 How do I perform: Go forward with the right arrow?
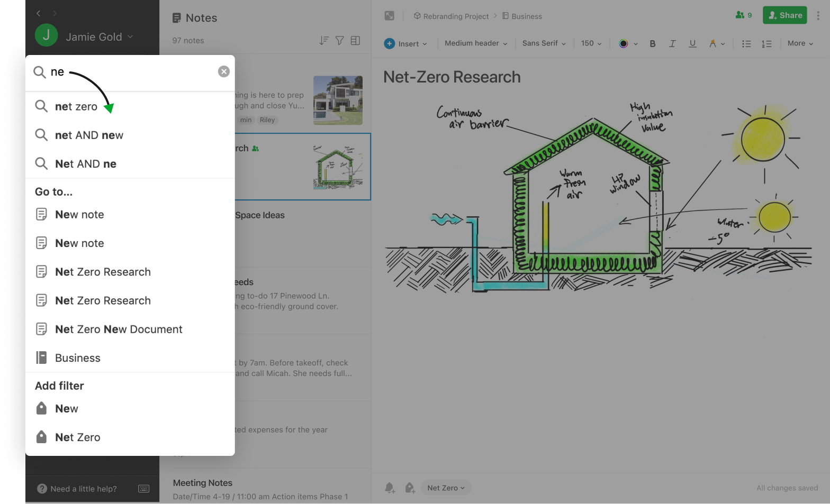pos(55,13)
